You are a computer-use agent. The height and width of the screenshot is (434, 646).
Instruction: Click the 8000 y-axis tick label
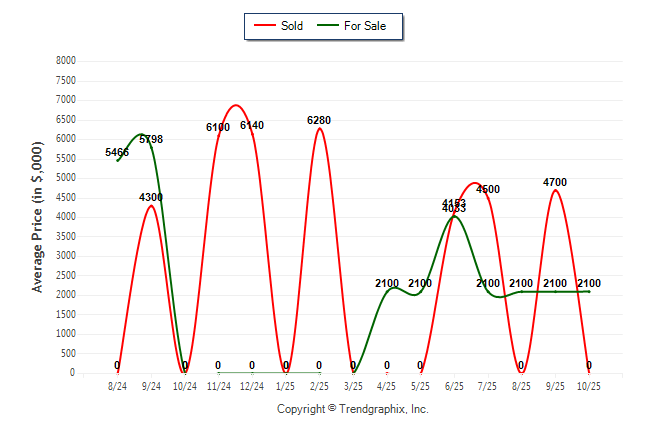point(65,61)
